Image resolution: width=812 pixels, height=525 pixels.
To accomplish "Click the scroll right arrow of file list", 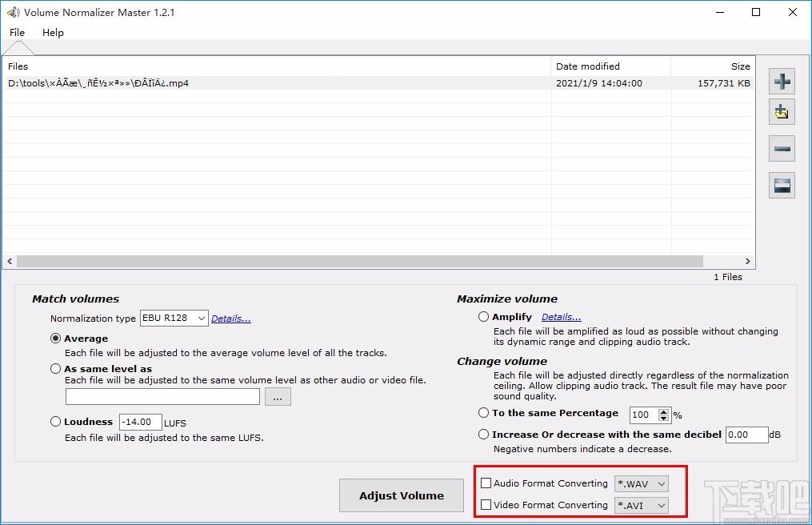I will click(747, 261).
